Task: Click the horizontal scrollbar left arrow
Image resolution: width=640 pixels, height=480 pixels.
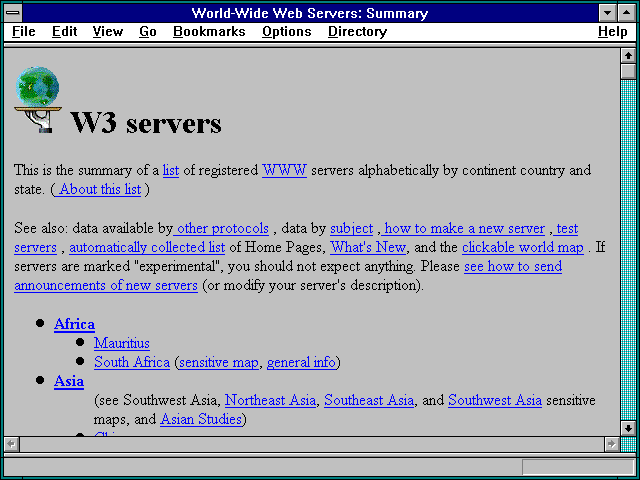Action: 11,444
